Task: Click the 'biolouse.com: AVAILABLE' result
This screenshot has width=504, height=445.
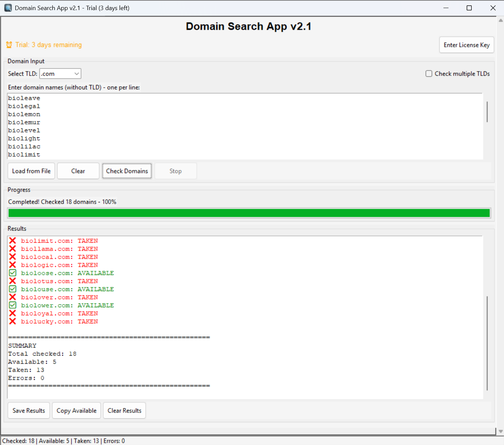Action: click(x=67, y=289)
